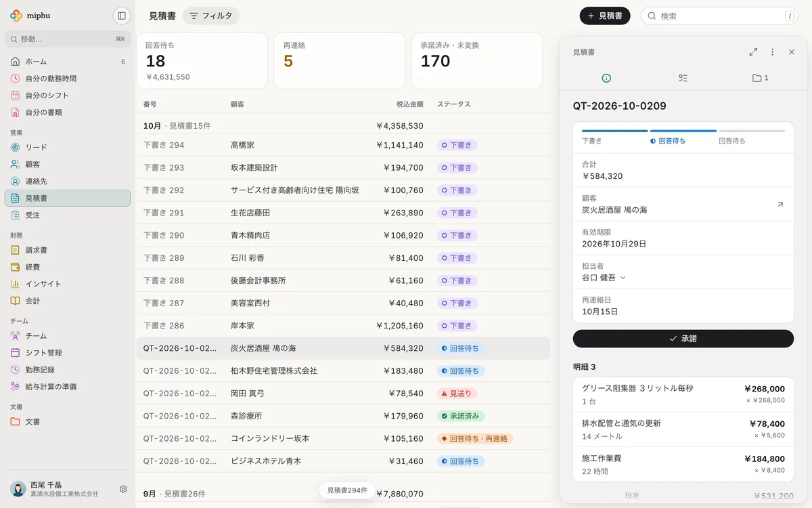
Task: Sort by ステータス column header
Action: [453, 104]
